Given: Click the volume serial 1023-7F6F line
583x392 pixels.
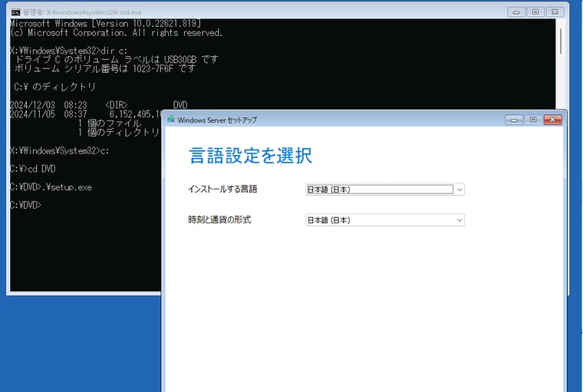Looking at the screenshot, I should 105,68.
